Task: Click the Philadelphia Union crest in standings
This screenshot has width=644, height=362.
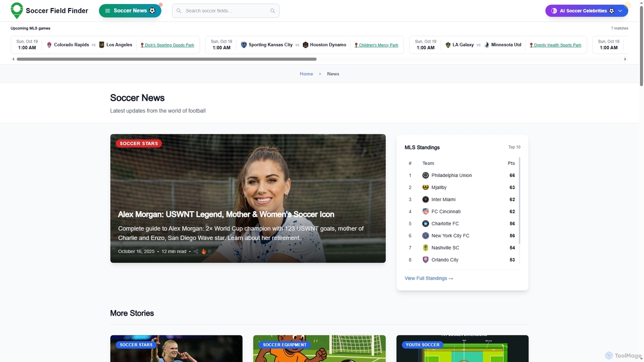Action: tap(426, 175)
